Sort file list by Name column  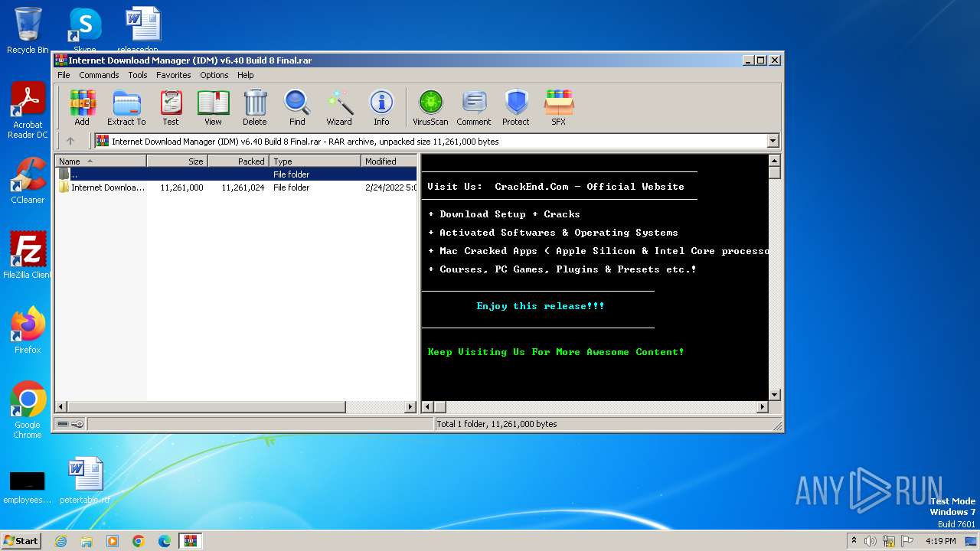coord(100,161)
